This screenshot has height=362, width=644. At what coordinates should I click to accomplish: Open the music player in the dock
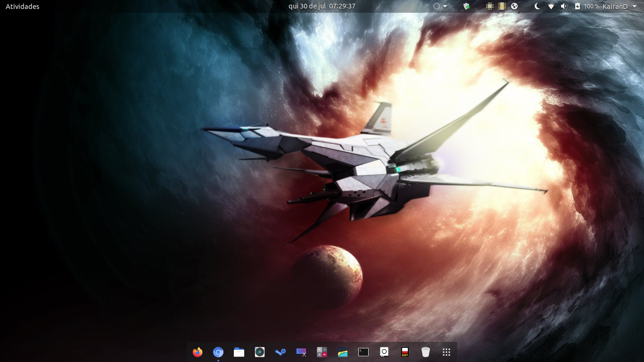[x=260, y=352]
